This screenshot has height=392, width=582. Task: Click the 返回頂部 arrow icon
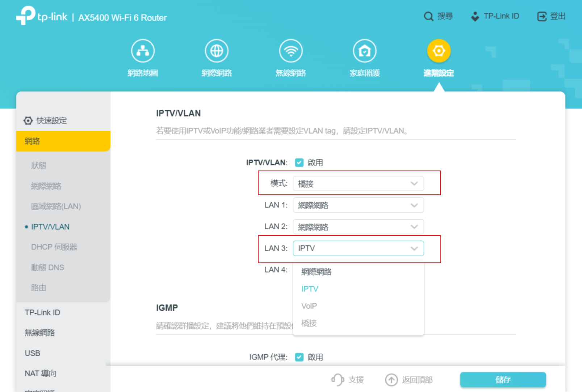click(x=392, y=380)
